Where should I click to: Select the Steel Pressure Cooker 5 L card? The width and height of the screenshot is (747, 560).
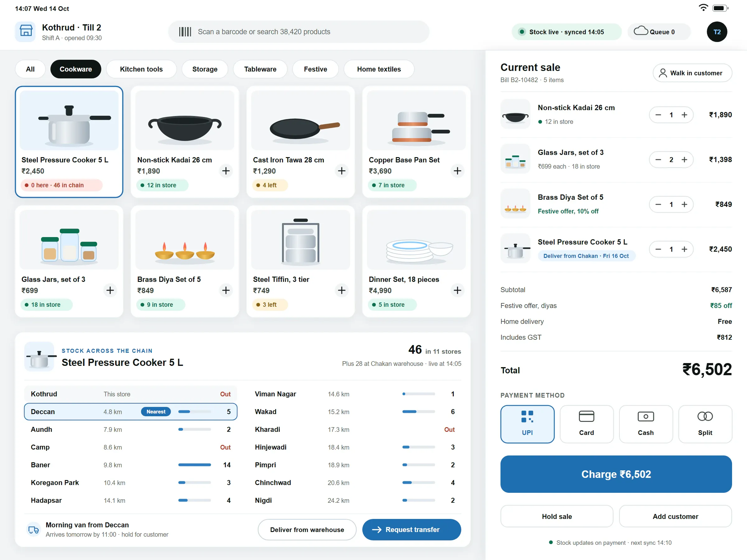point(69,142)
